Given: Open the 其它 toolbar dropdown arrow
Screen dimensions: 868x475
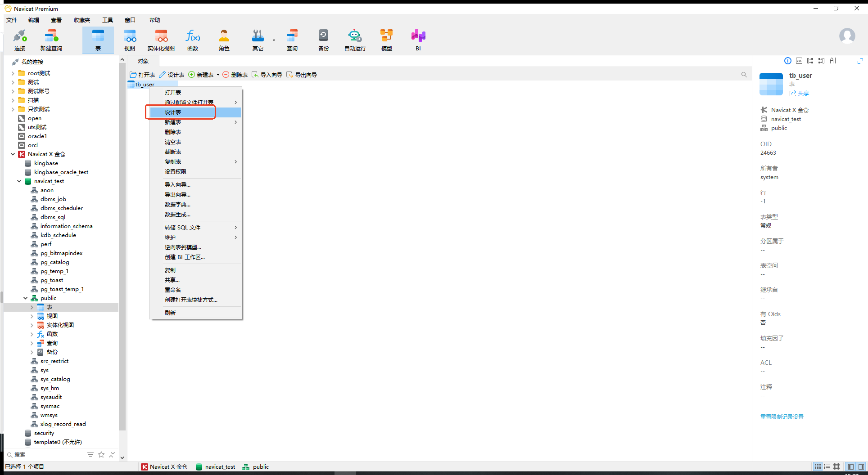Looking at the screenshot, I should 274,40.
